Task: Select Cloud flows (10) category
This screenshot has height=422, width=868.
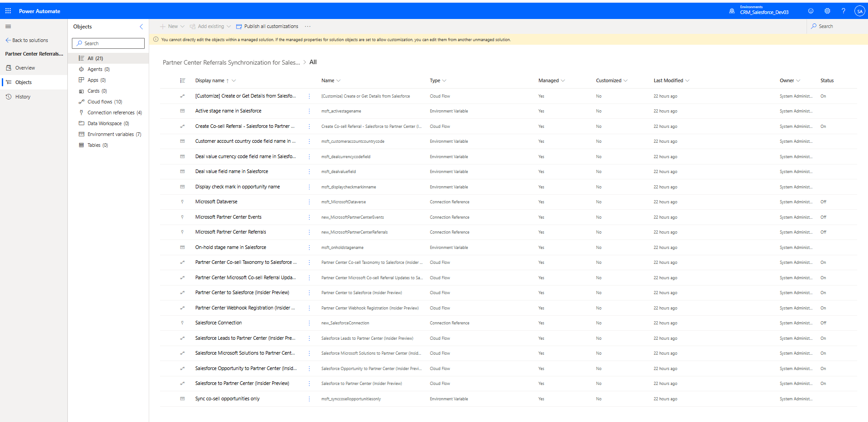Action: click(x=105, y=102)
